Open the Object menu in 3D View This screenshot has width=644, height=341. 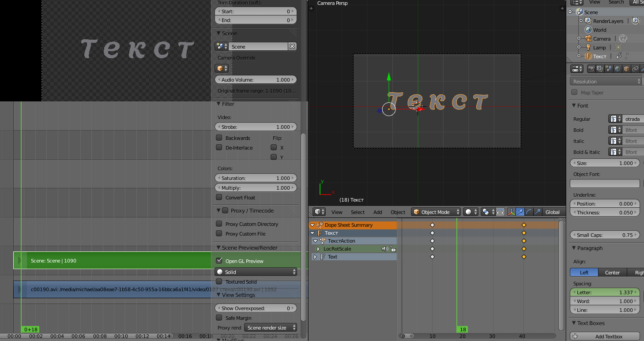point(398,212)
